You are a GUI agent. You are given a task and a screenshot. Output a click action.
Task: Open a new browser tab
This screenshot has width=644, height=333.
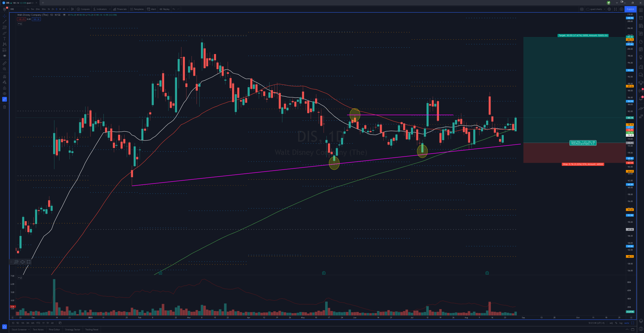pos(43,3)
